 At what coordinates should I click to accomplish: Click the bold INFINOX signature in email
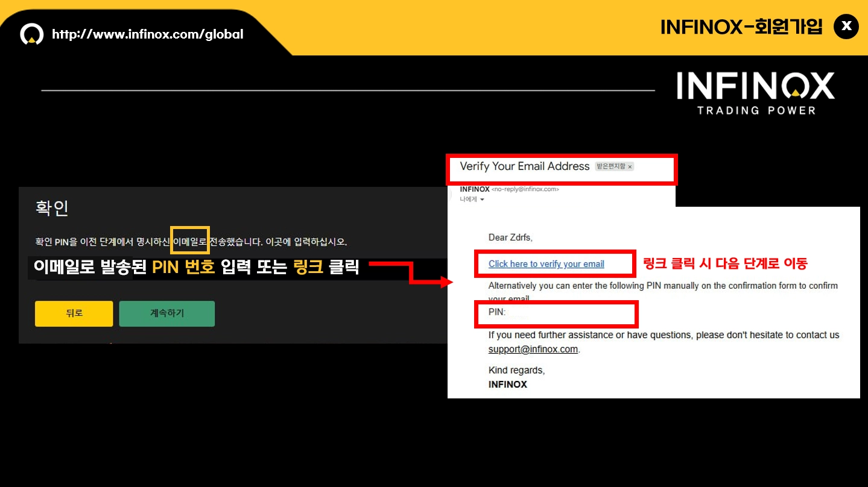pos(507,385)
